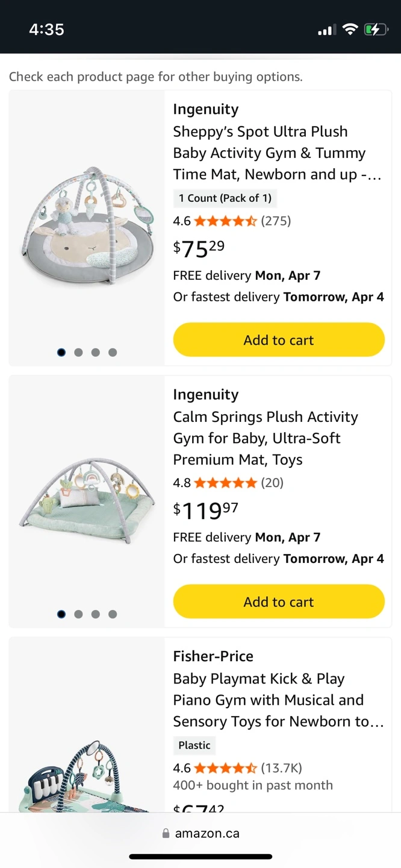Click the $75.29 price of Sheppy's Spot
The width and height of the screenshot is (401, 868).
[x=199, y=248]
